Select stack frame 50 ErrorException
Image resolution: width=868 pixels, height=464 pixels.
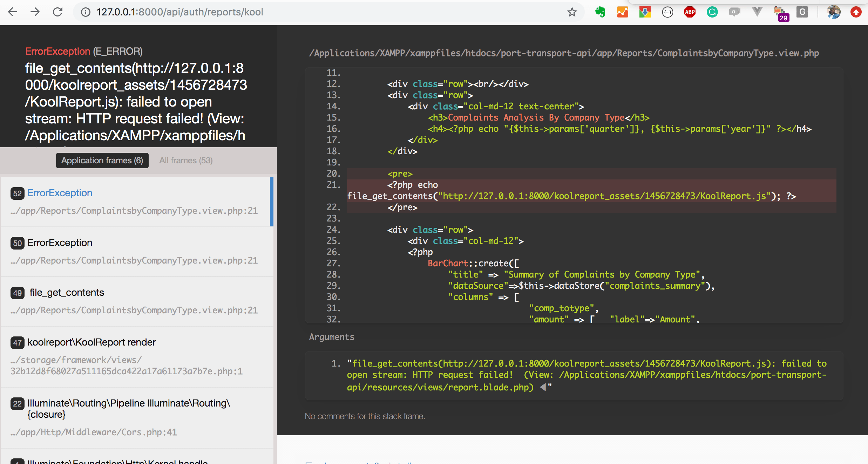click(137, 252)
